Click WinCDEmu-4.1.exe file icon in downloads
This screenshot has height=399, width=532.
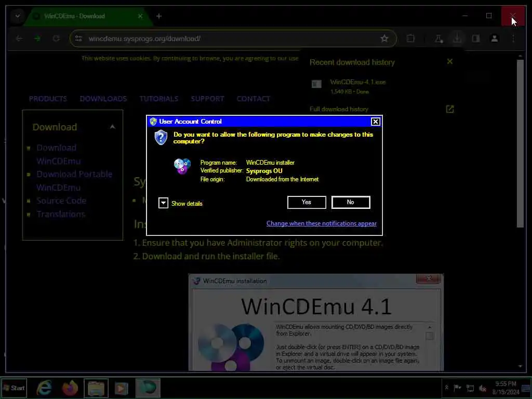click(x=316, y=84)
